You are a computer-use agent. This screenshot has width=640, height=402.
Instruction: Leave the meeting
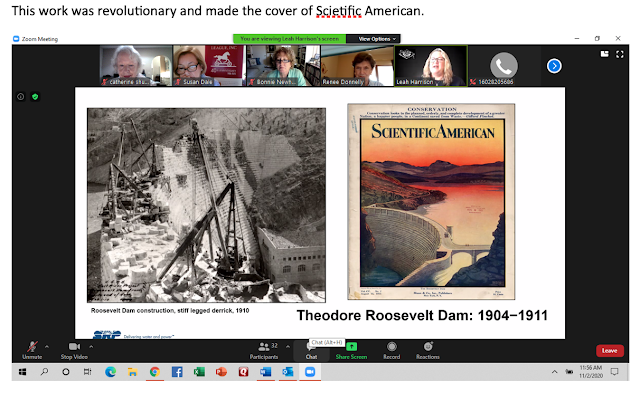pyautogui.click(x=609, y=351)
